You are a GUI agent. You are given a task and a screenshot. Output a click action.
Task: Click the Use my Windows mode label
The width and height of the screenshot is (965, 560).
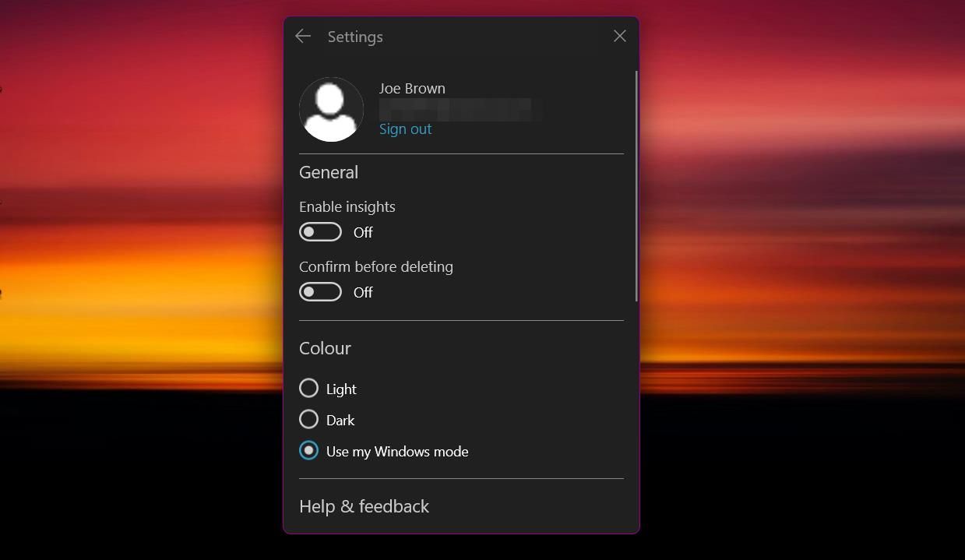[396, 451]
